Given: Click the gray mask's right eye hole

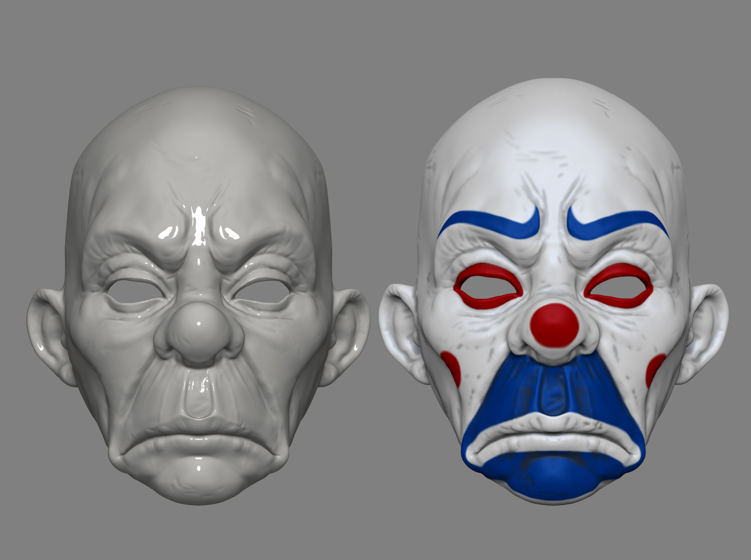Looking at the screenshot, I should [x=261, y=292].
